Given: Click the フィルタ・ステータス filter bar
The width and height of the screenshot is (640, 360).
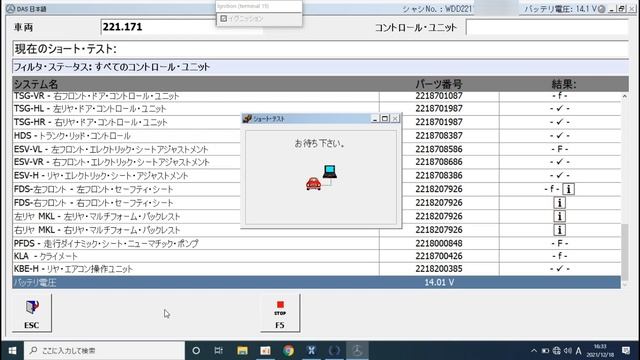Looking at the screenshot, I should (320, 67).
